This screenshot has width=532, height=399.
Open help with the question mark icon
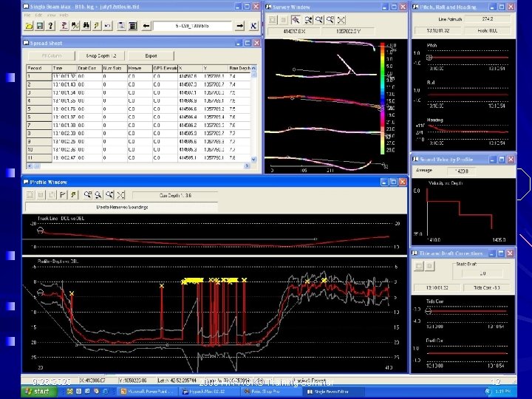[51, 26]
